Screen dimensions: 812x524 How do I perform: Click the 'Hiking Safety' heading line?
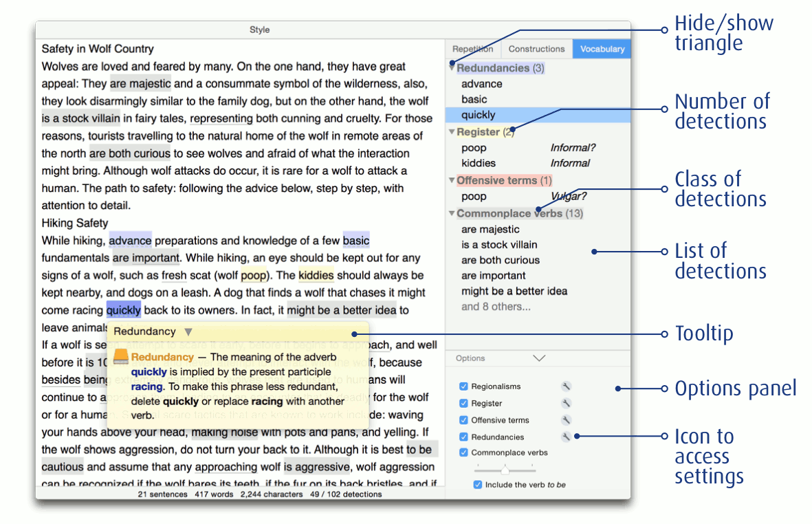(74, 223)
